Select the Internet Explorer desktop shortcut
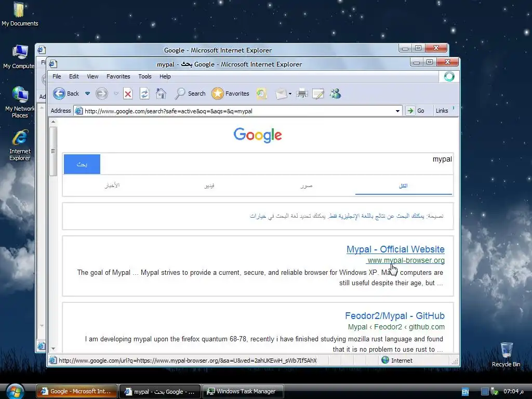The image size is (532, 399). [x=20, y=145]
